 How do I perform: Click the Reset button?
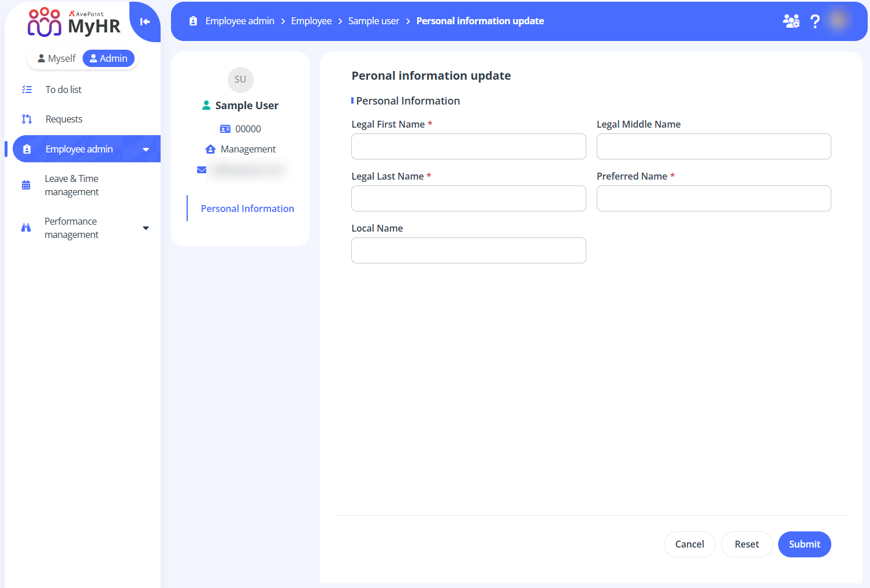coord(746,544)
